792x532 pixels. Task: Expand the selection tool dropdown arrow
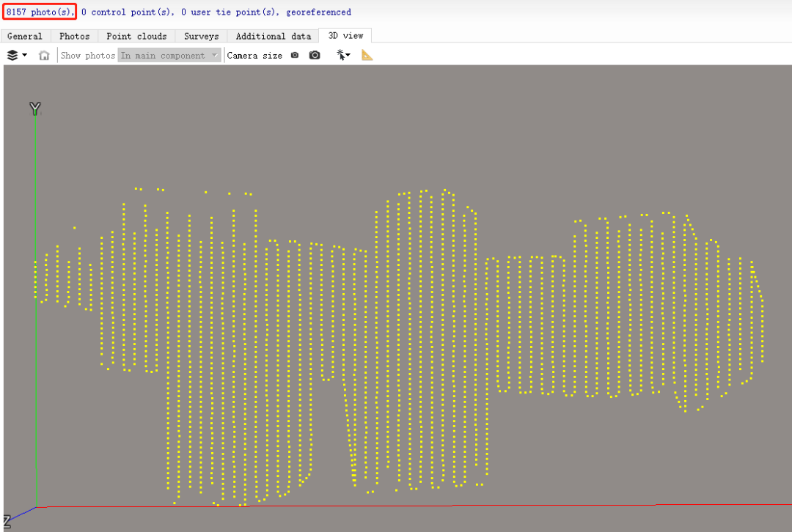[348, 56]
